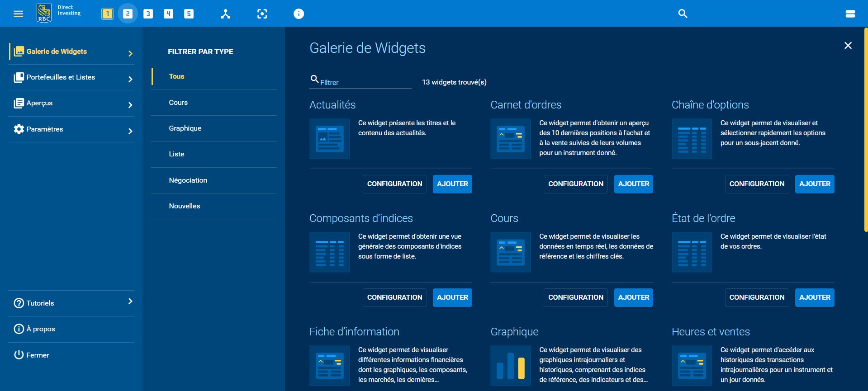Configure the État de l'ordre widget
Screen dimensions: 868x391
click(x=757, y=297)
